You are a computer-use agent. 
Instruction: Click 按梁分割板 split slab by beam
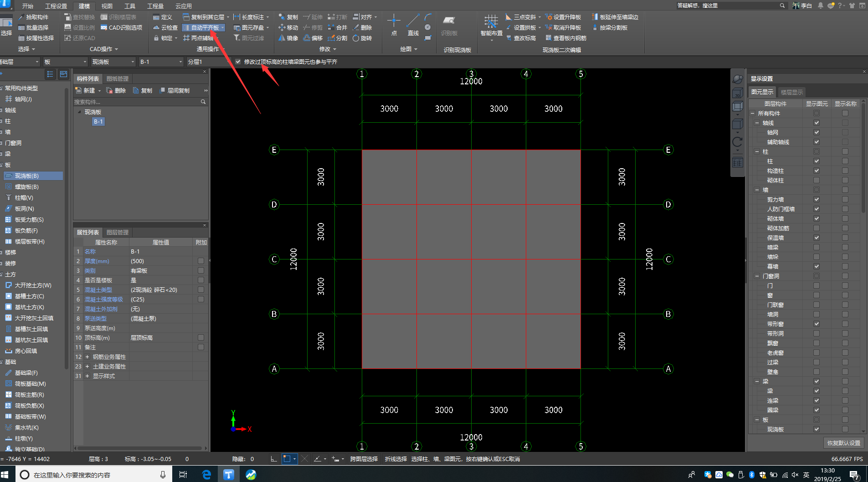click(x=610, y=27)
